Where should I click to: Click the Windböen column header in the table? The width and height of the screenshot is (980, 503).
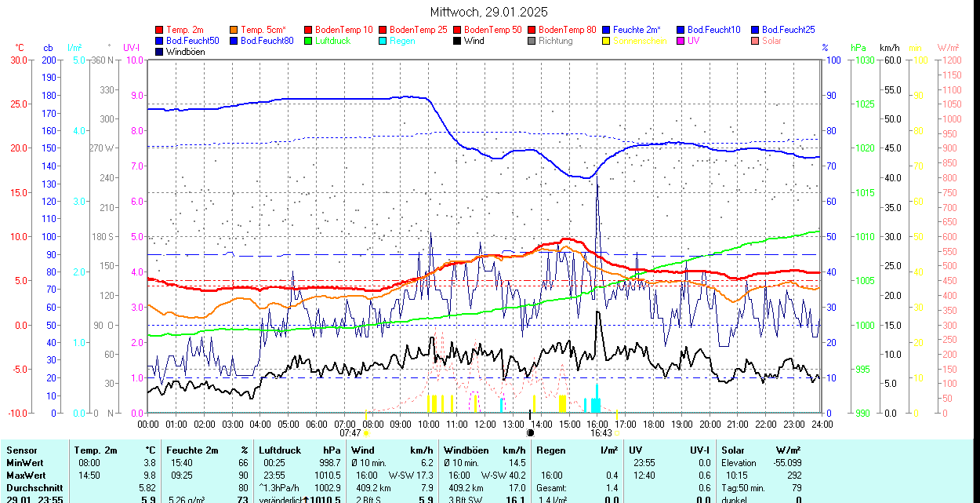(466, 450)
